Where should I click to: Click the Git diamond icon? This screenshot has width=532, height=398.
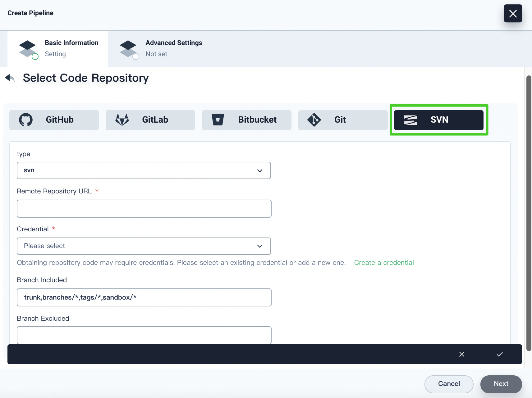[314, 120]
